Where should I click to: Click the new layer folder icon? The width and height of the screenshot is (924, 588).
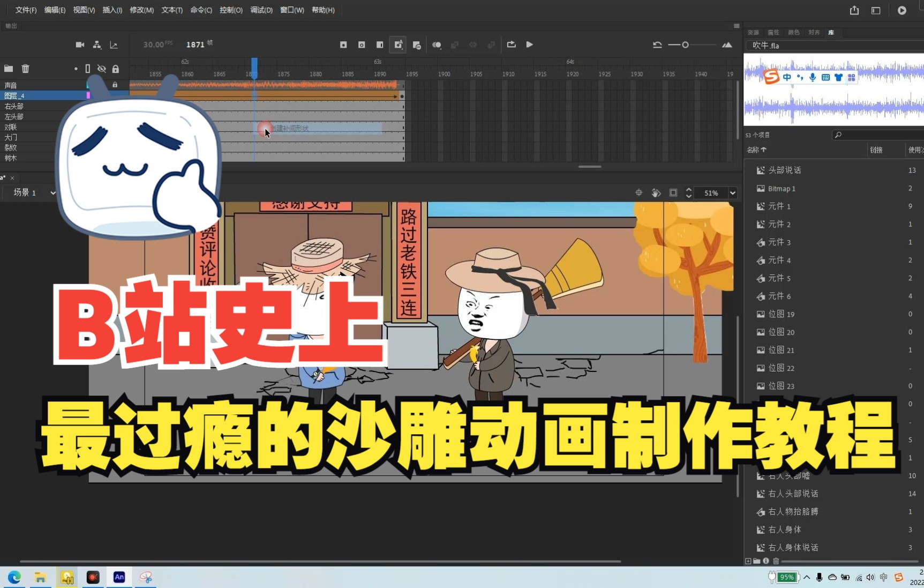point(9,69)
